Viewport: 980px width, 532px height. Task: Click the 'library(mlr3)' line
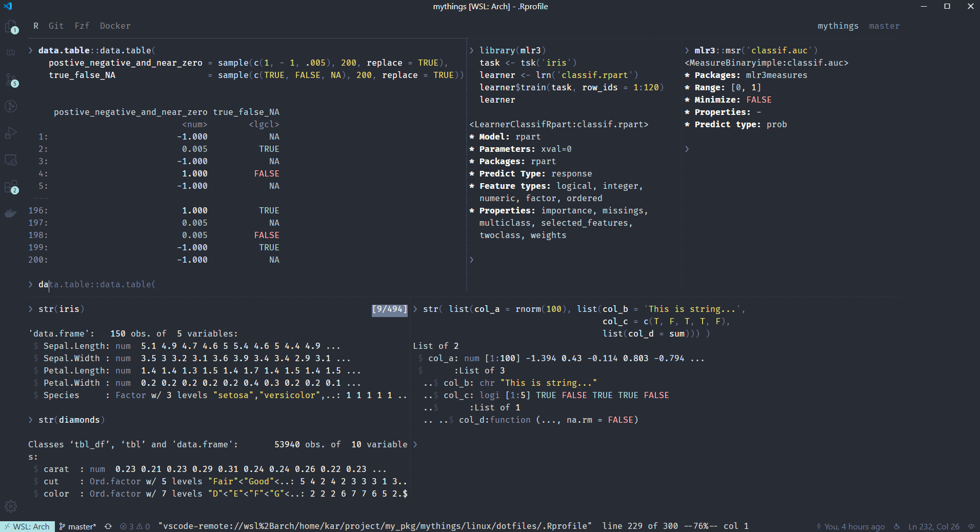click(512, 50)
